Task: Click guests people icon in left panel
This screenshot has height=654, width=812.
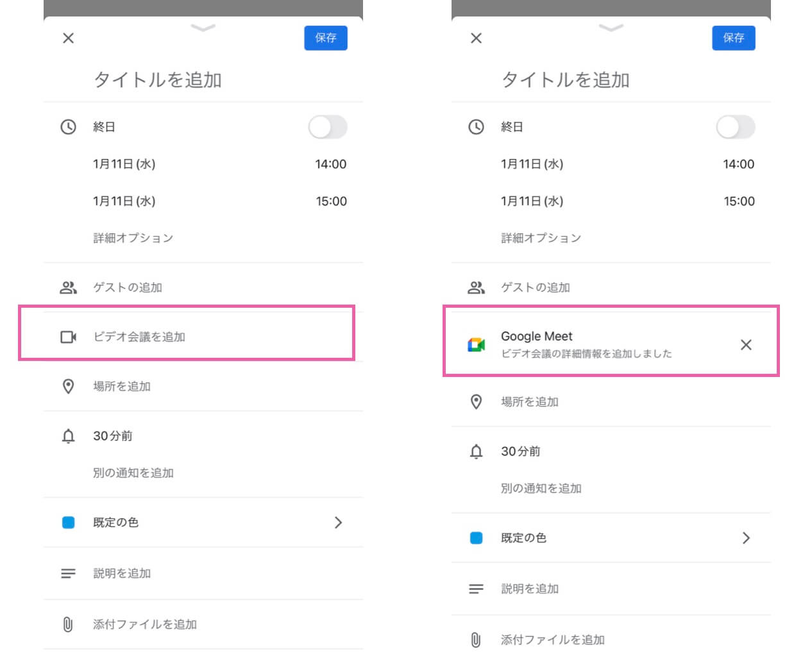Action: (x=68, y=287)
